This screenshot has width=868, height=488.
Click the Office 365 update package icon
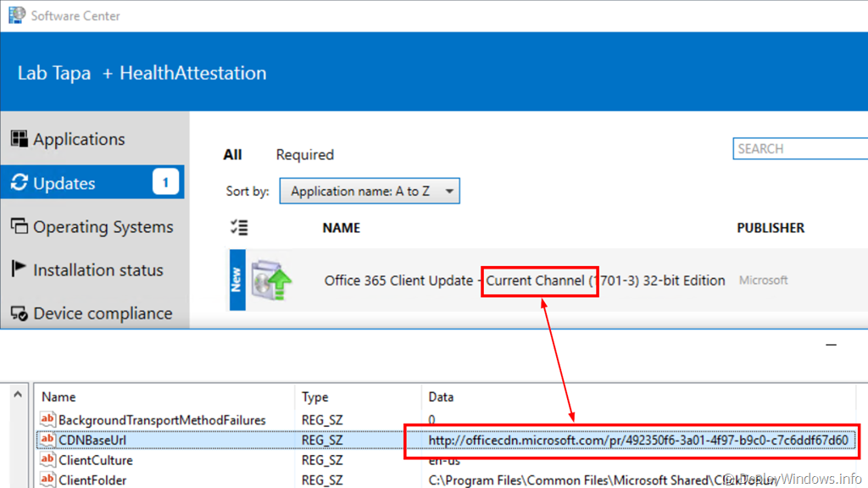pos(271,280)
